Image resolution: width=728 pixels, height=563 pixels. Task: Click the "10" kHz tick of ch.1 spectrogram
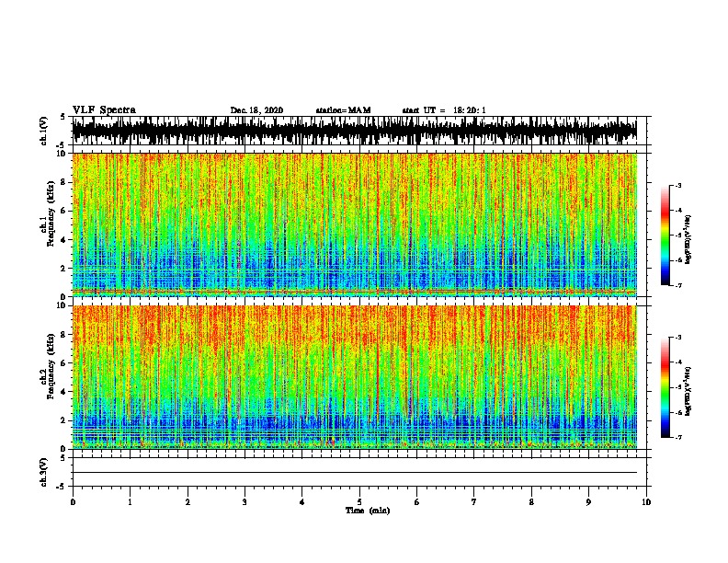(63, 154)
